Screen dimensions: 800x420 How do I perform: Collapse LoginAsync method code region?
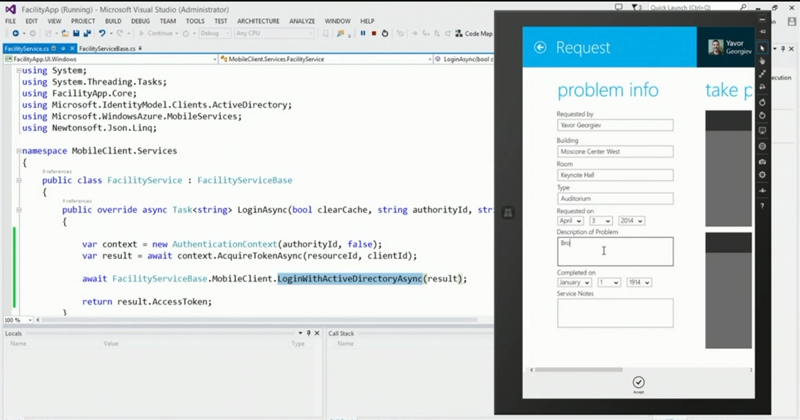(x=18, y=210)
